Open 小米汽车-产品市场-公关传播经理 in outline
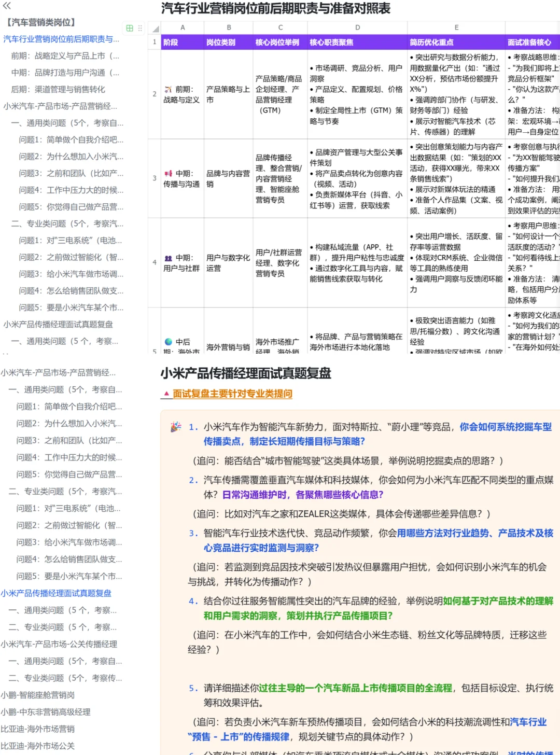 [59, 644]
